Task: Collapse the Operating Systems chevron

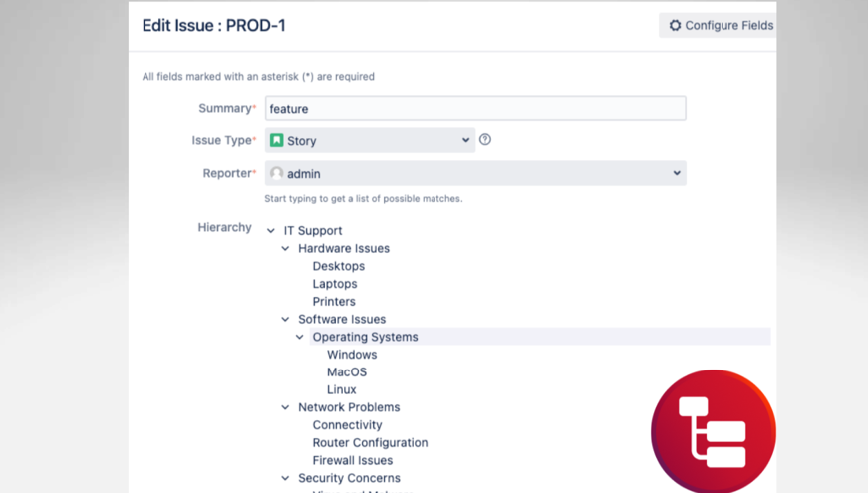Action: [300, 338]
